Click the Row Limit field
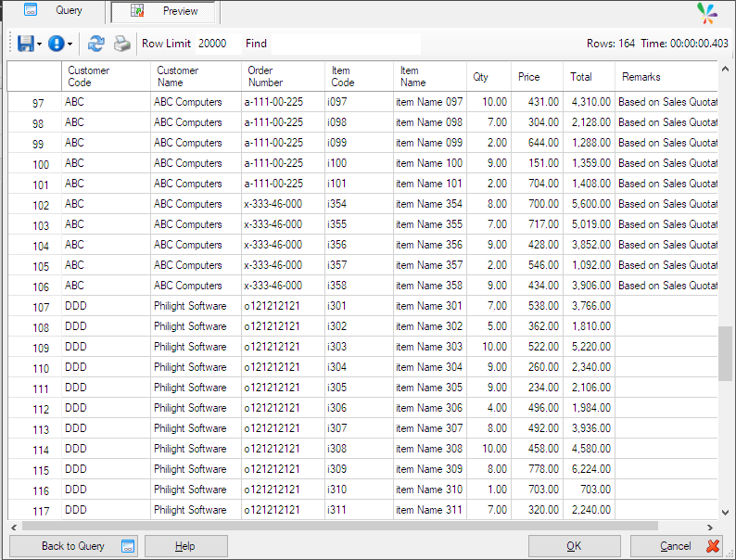736x560 pixels. click(218, 44)
